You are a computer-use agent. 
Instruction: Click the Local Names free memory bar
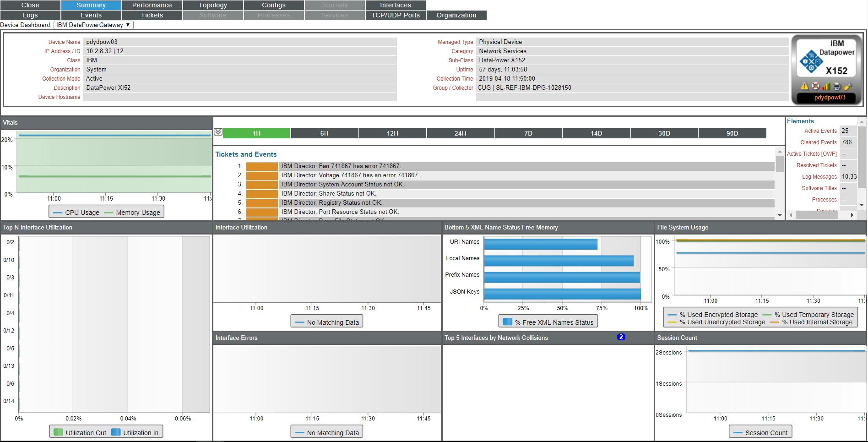pyautogui.click(x=559, y=261)
